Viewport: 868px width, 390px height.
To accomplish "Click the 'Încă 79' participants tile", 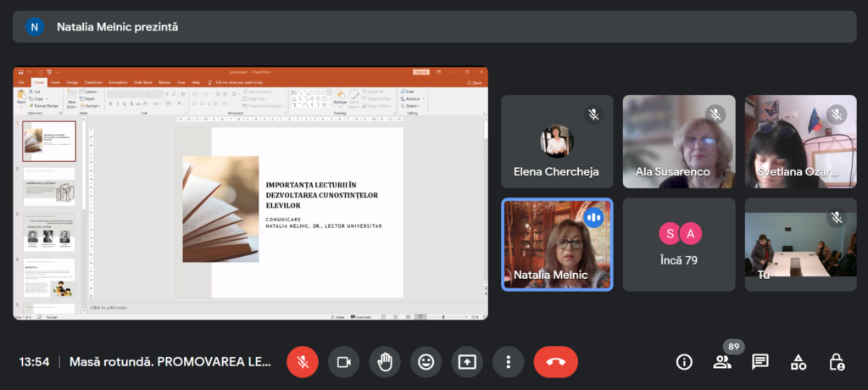I will pos(679,245).
